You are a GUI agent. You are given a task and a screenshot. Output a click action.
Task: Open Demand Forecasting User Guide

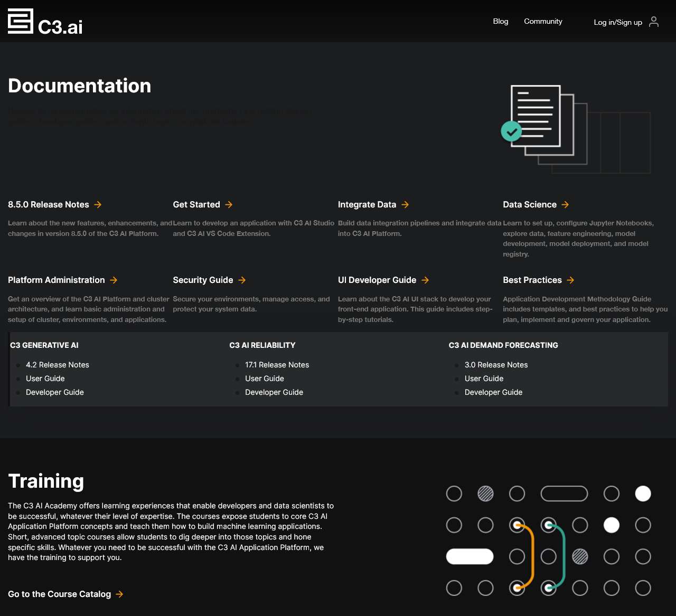(484, 378)
